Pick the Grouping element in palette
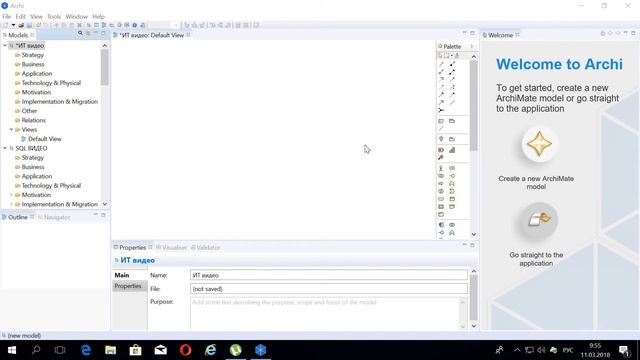Screen dimensions: 640x360 tap(452, 139)
